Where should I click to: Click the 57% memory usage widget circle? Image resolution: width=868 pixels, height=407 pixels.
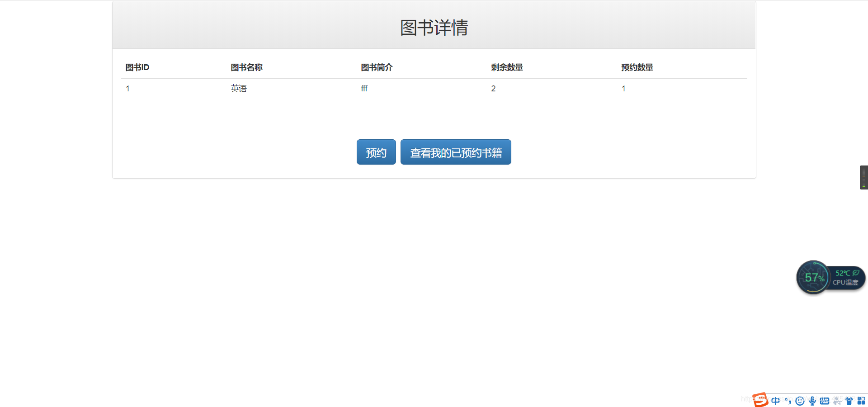pyautogui.click(x=813, y=277)
